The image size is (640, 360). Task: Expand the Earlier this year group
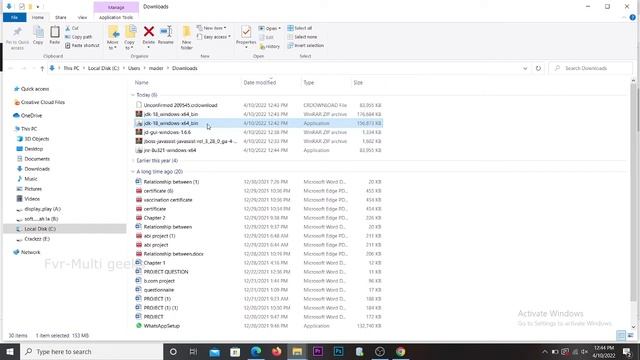[133, 161]
